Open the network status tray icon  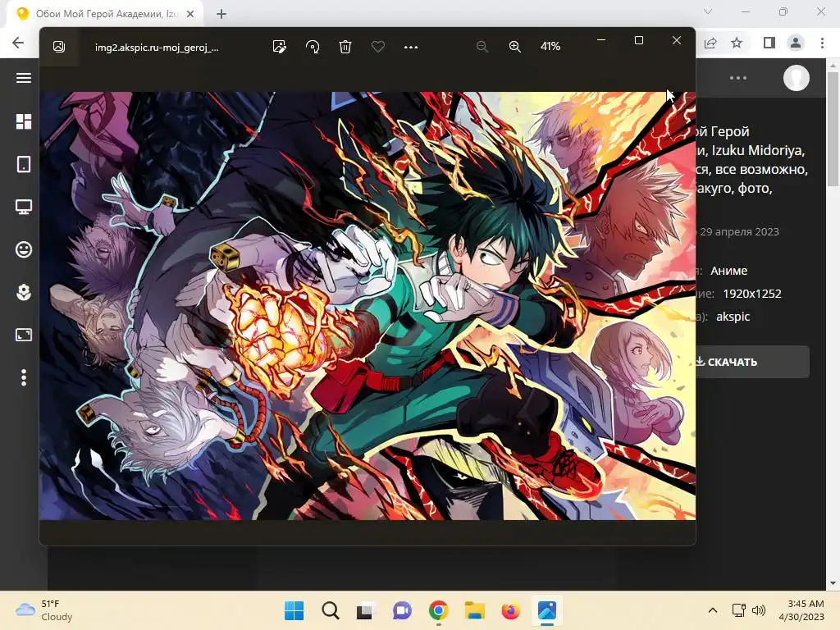pos(739,610)
